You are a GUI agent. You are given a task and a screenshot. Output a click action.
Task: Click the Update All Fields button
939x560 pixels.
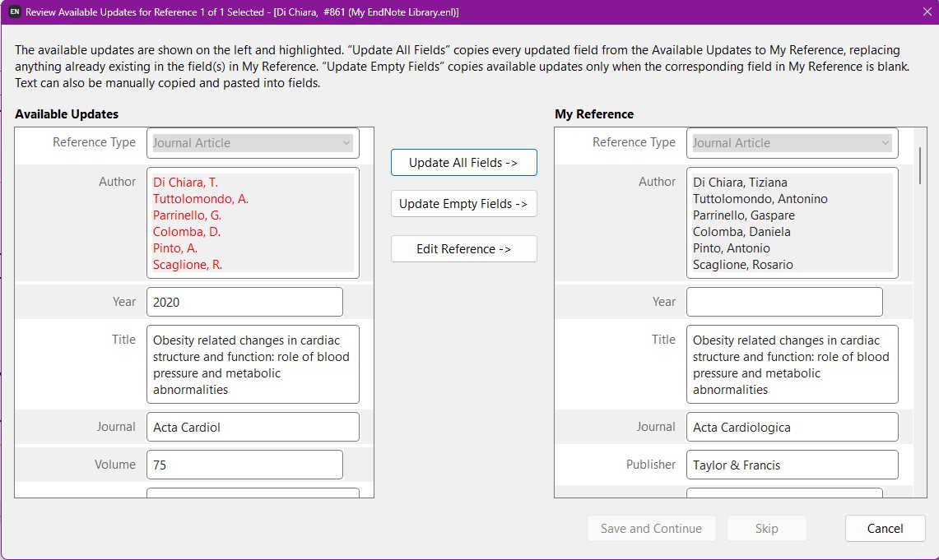click(x=463, y=162)
